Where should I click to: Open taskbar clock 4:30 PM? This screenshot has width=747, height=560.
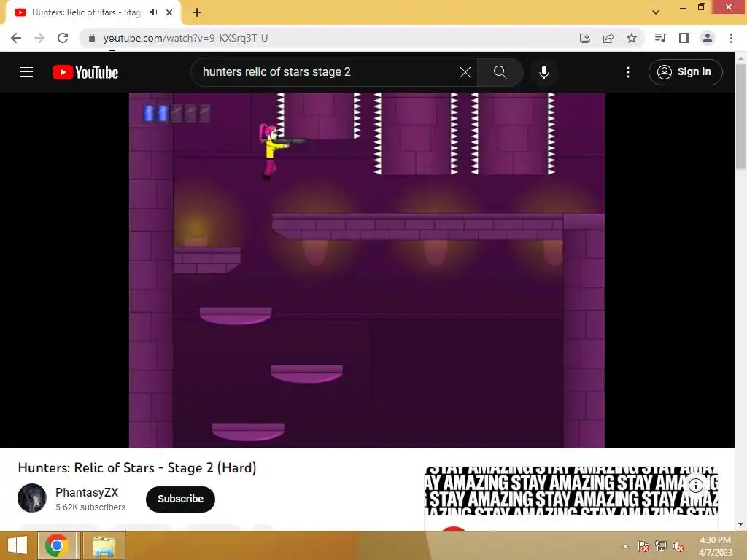[x=715, y=545]
